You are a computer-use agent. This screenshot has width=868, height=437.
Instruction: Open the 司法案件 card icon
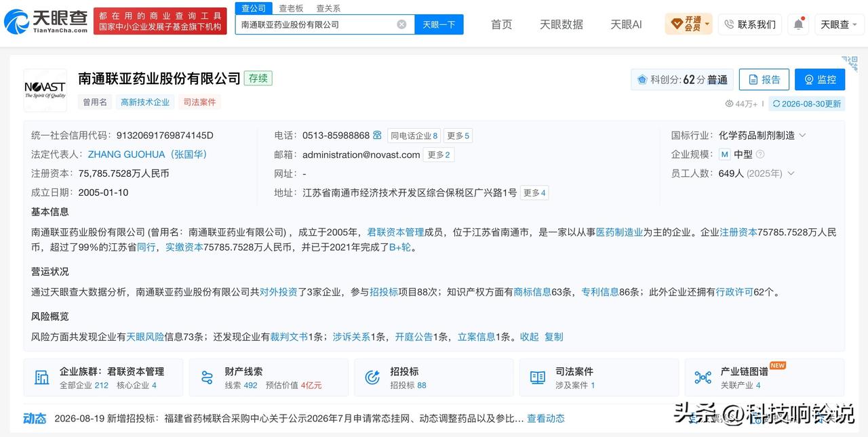click(x=538, y=377)
